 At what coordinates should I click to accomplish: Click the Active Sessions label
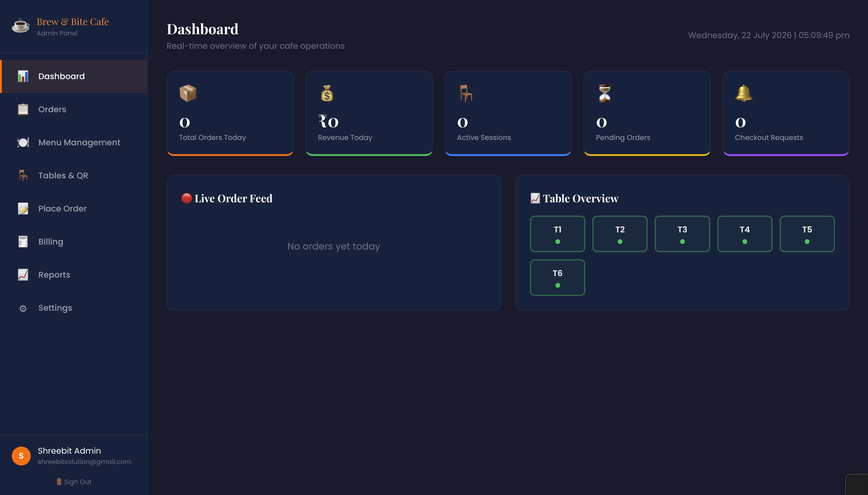tap(484, 137)
